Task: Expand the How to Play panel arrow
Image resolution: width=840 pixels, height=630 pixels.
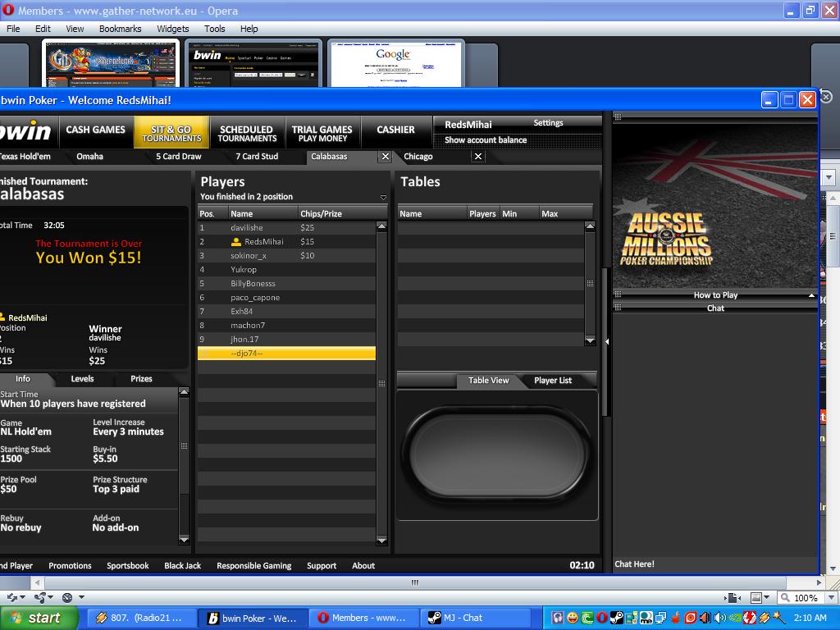Action: tap(811, 295)
